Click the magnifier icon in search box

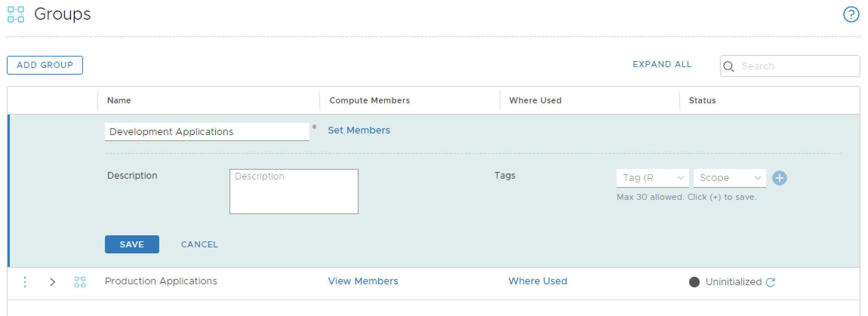click(x=728, y=67)
